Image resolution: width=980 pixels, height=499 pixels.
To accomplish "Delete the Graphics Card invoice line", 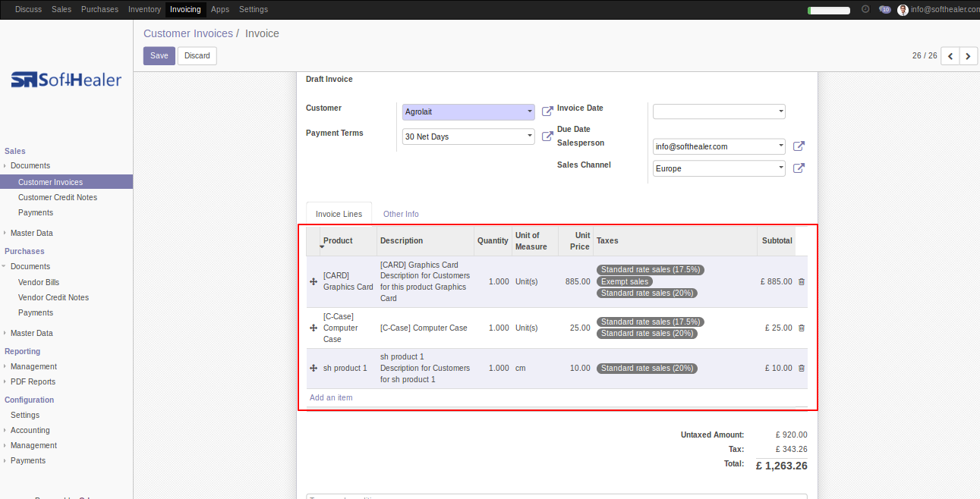I will [x=802, y=281].
